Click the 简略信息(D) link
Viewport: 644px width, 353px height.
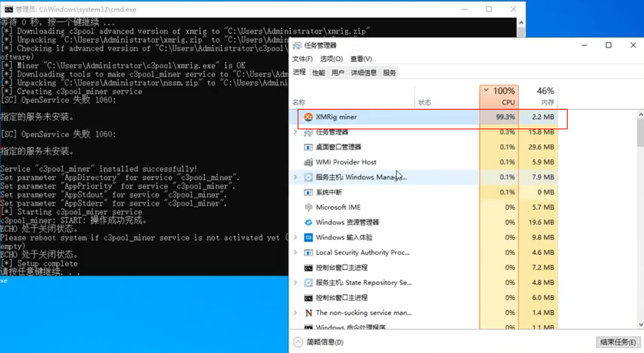coord(325,342)
